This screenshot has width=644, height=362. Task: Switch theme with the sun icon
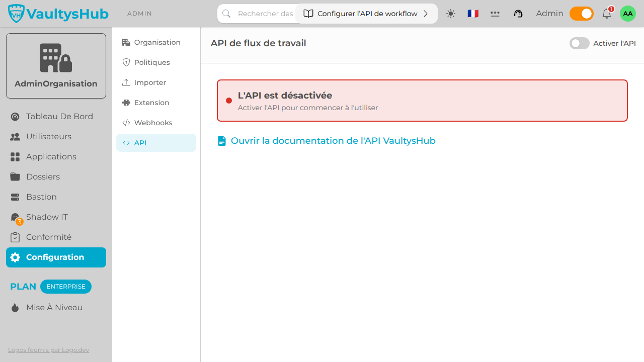[x=451, y=14]
